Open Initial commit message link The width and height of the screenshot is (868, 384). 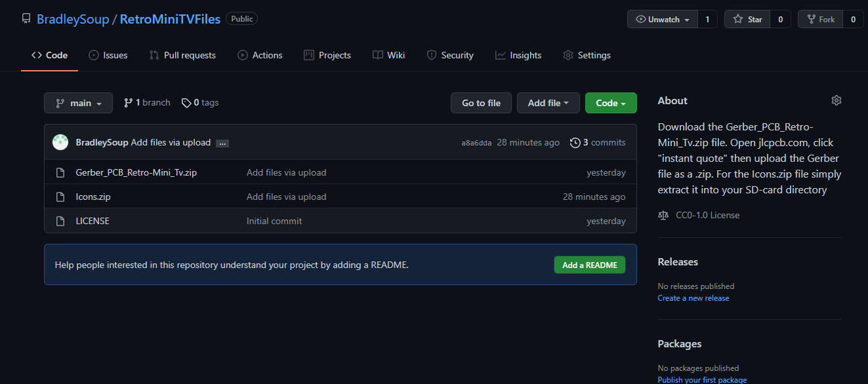pos(274,221)
